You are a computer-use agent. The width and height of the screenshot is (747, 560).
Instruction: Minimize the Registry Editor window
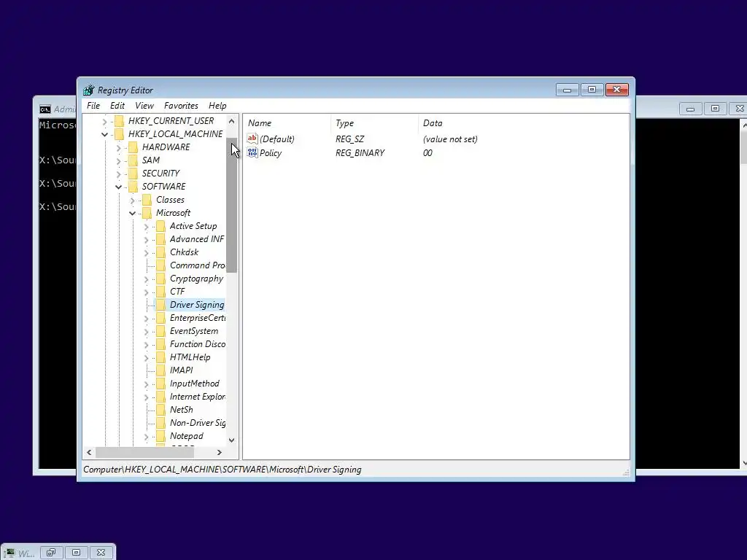567,90
